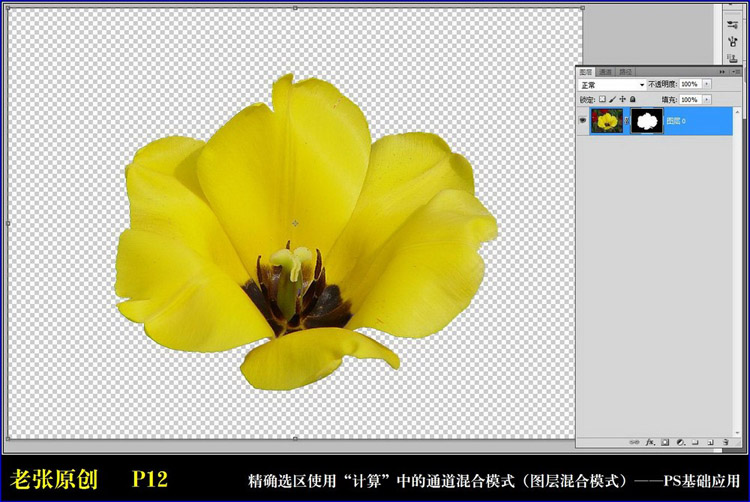The height and width of the screenshot is (502, 750).
Task: Switch to the 路径 paths tab
Action: (625, 72)
